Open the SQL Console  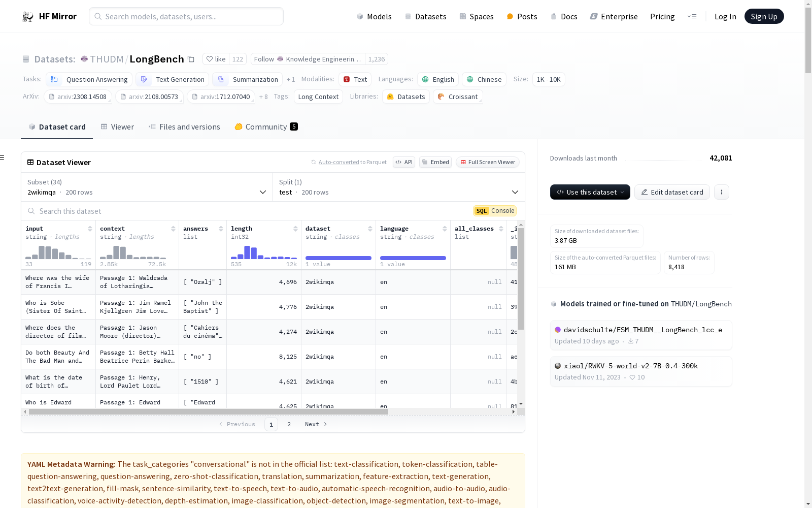pyautogui.click(x=495, y=211)
